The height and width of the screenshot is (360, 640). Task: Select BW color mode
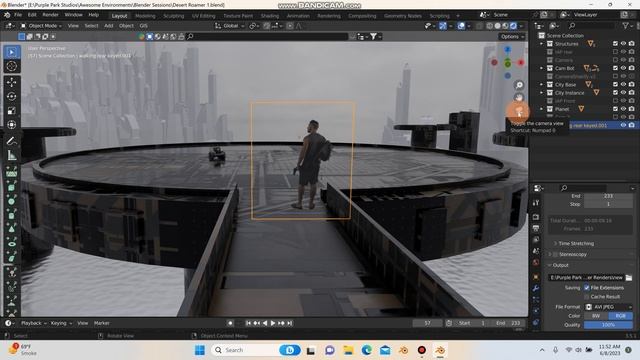pos(596,316)
